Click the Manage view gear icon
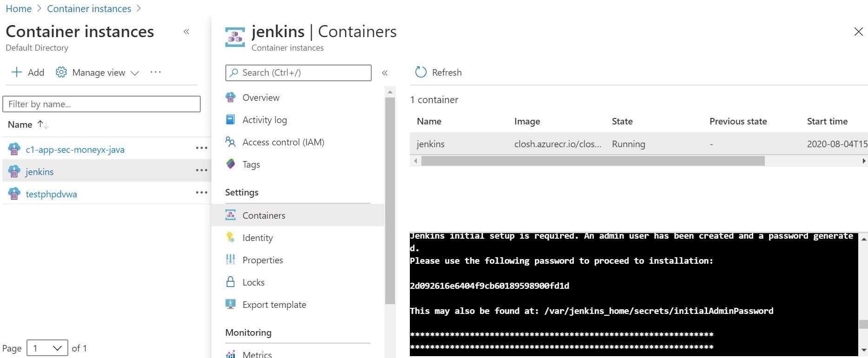This screenshot has height=358, width=868. point(61,72)
